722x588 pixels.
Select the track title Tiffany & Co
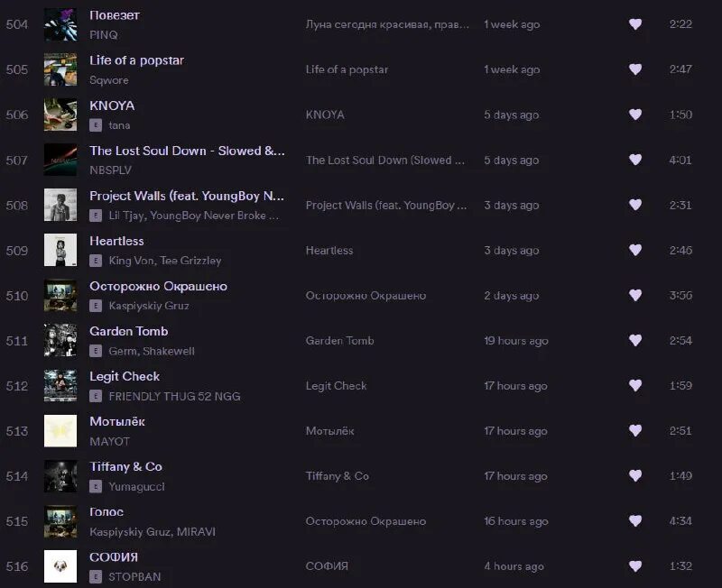[x=125, y=466]
